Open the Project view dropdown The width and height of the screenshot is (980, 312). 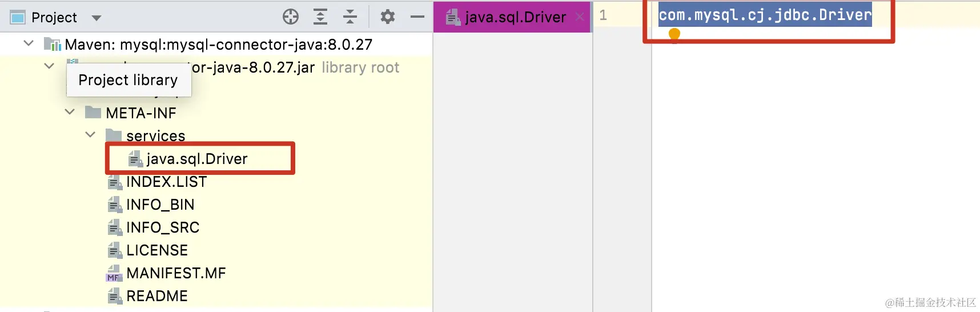(x=97, y=18)
